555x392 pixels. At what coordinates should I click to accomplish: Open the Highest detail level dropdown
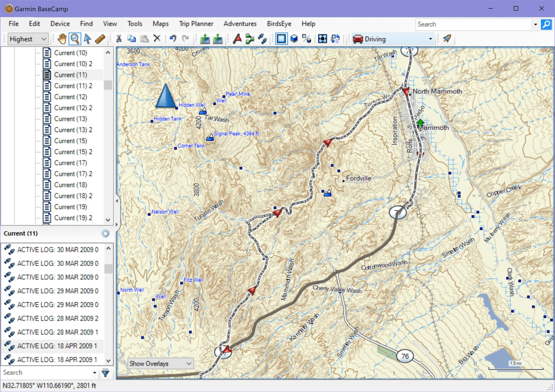pos(28,39)
